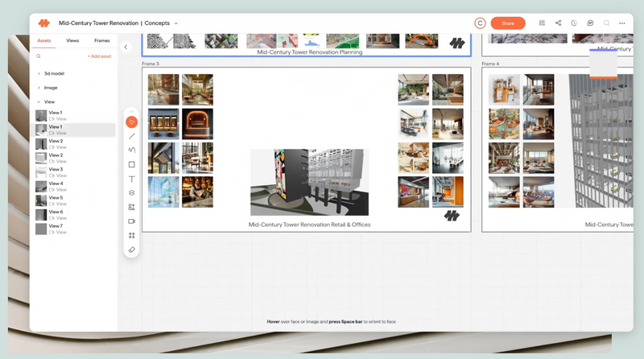
Task: Open the comments icon
Action: [590, 23]
